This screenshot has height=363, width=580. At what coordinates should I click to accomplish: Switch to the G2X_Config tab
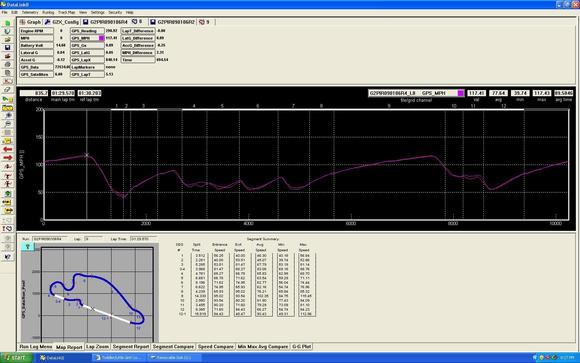click(x=62, y=22)
